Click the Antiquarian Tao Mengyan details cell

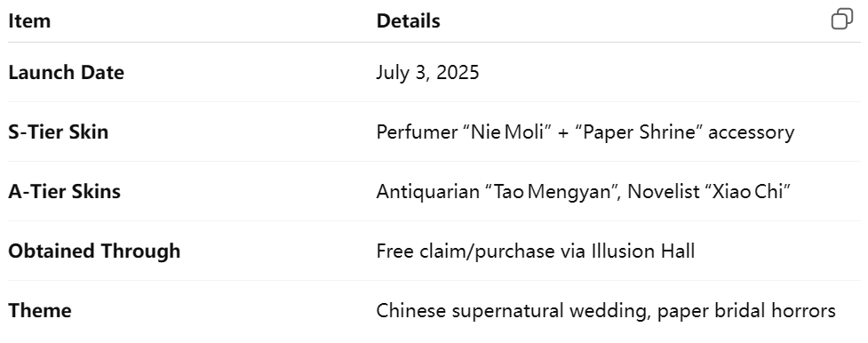[584, 192]
